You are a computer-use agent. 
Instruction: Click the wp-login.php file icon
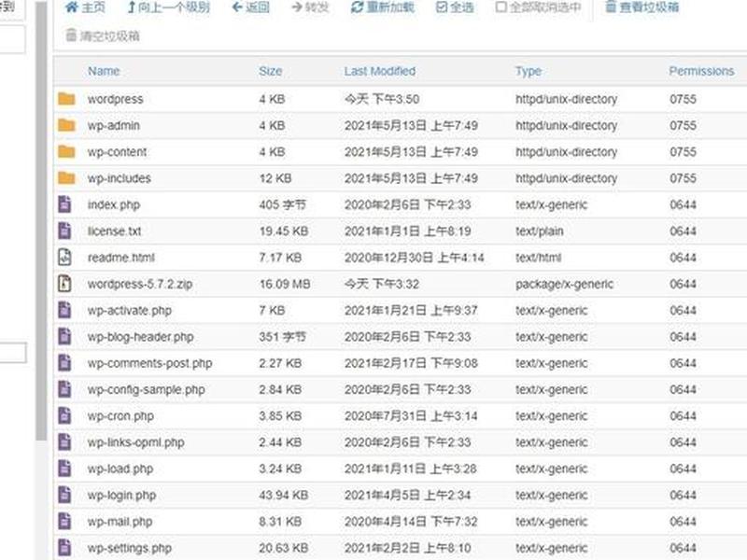(64, 496)
